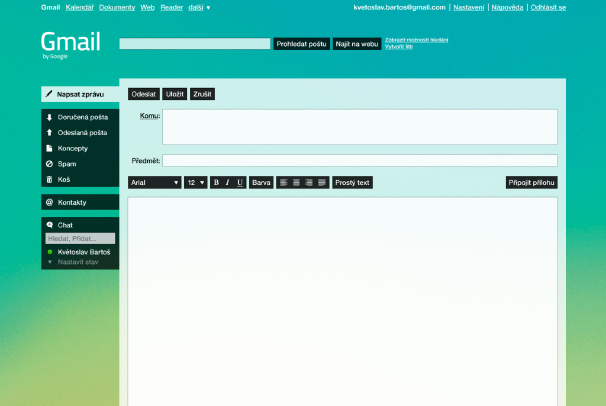Open the Arial font family dropdown

click(x=154, y=183)
